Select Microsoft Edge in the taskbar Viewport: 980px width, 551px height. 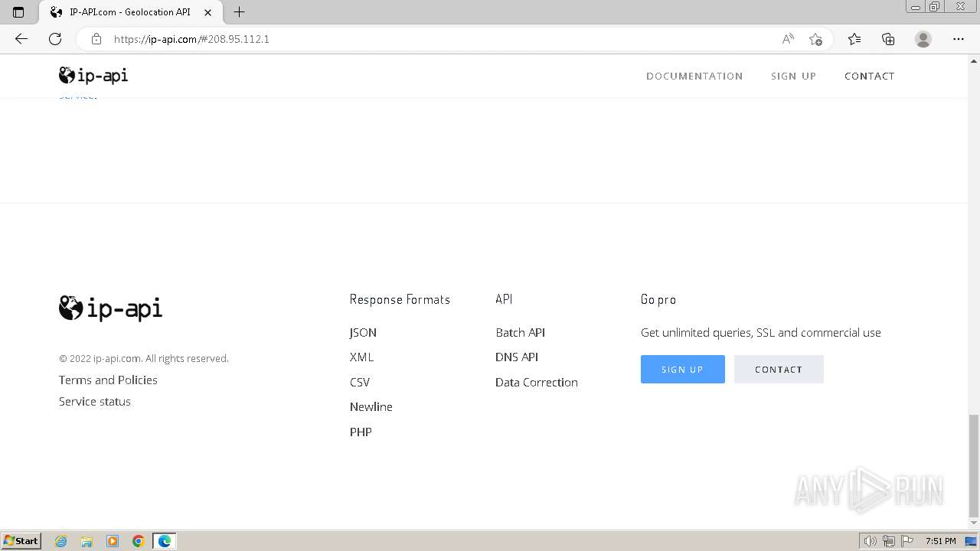pos(165,541)
